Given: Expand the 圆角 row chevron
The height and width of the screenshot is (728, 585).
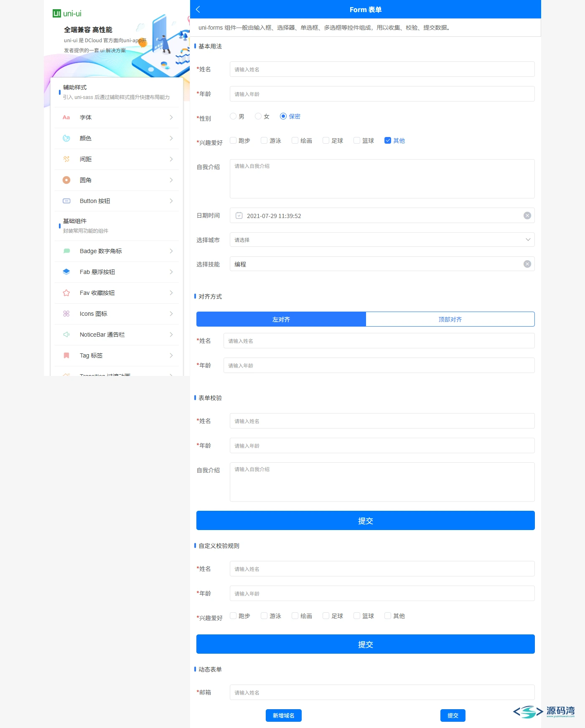Looking at the screenshot, I should 171,180.
